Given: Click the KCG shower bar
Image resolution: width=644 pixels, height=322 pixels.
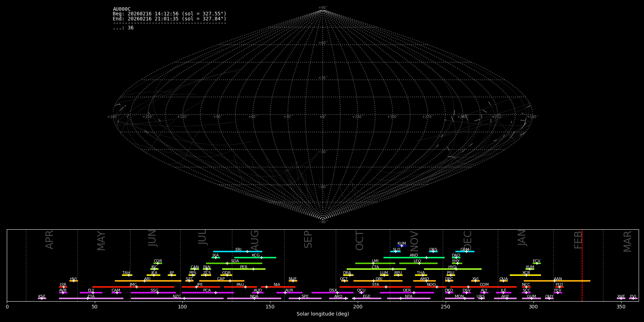Looking at the screenshot, I should 255,258.
